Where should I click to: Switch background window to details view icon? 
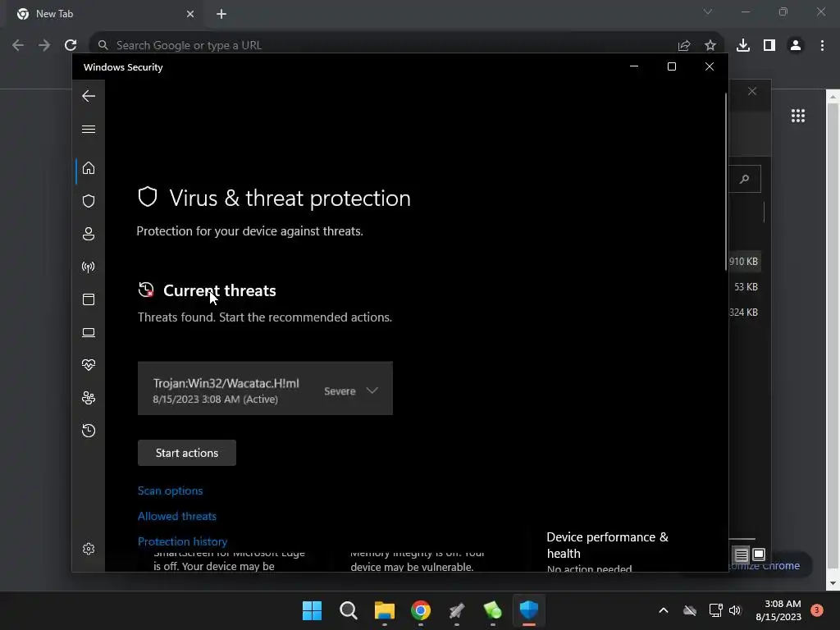pyautogui.click(x=741, y=555)
